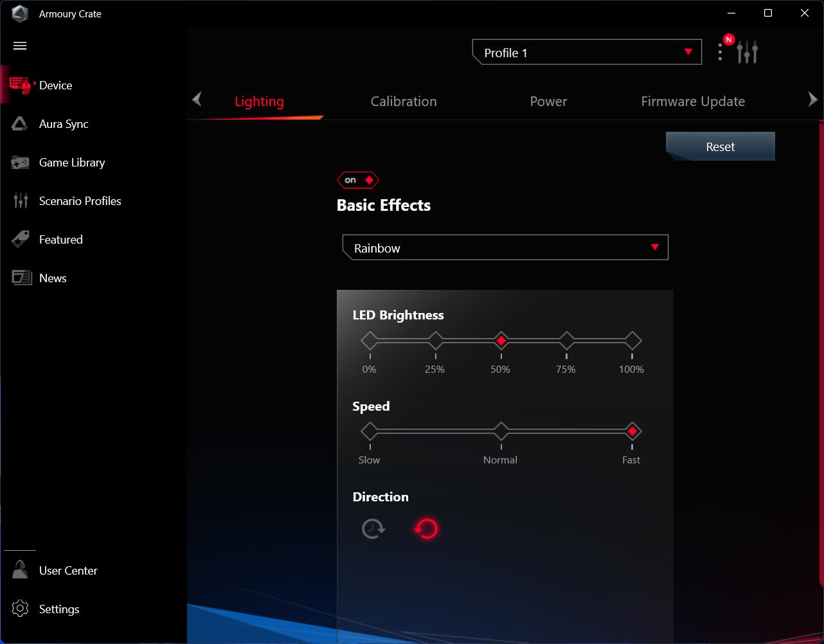The height and width of the screenshot is (644, 824).
Task: Click the Armoury Crate logo icon
Action: click(20, 13)
